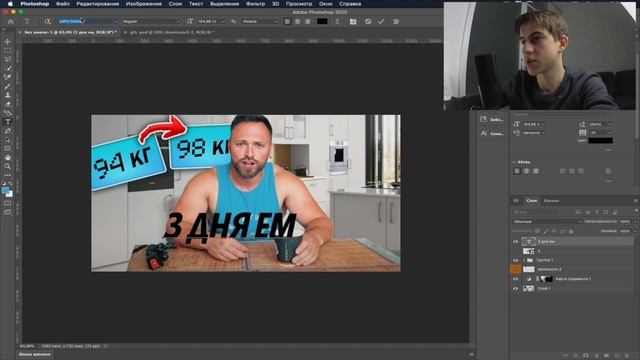Select the Eyedropper tool
This screenshot has height=360, width=640.
click(x=7, y=68)
